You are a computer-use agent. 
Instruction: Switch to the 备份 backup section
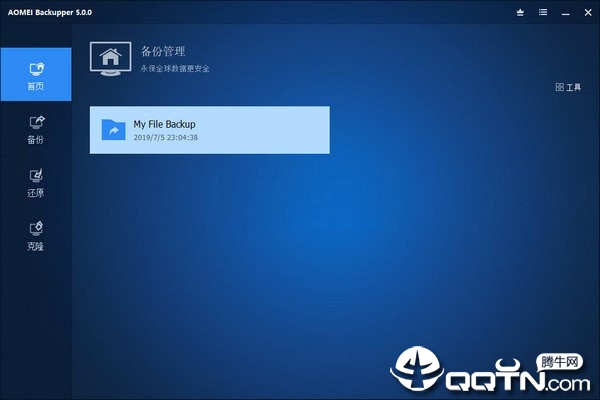pos(36,130)
